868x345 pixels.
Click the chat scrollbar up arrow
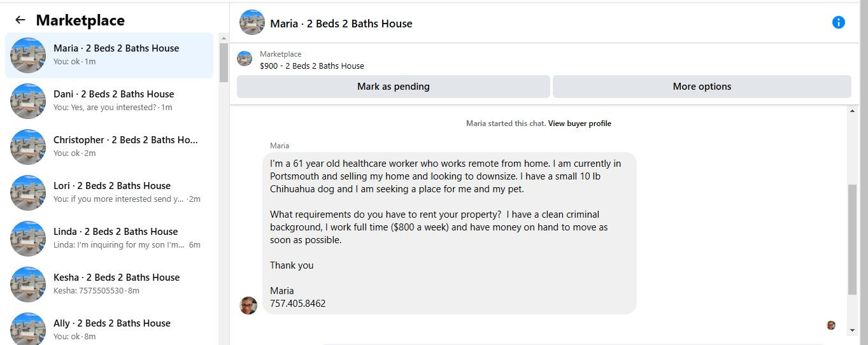point(853,111)
